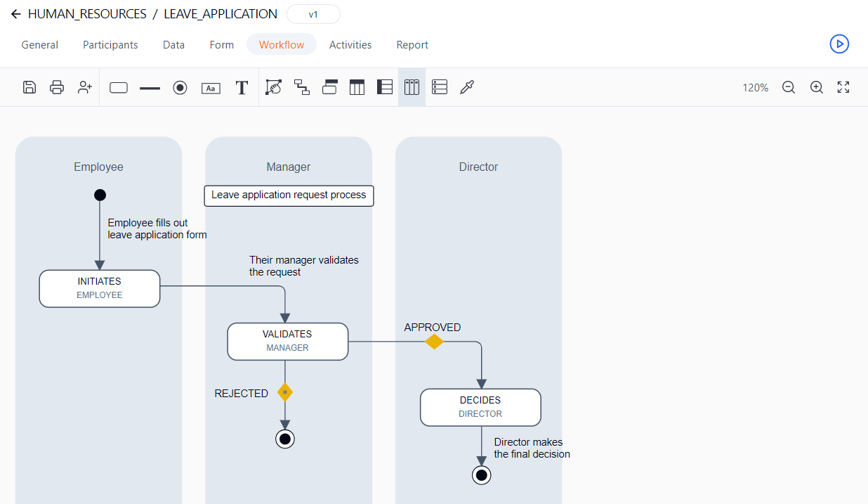
Task: Zoom in on the diagram
Action: [x=816, y=87]
